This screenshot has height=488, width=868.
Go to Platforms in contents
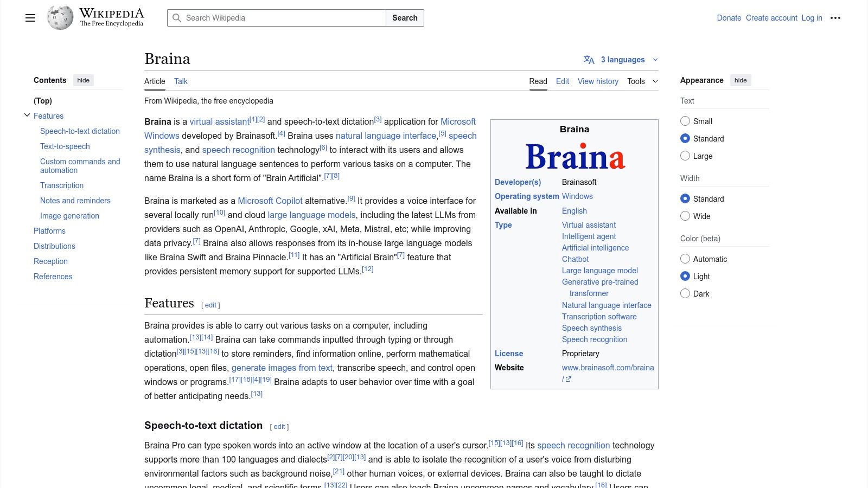coord(49,231)
